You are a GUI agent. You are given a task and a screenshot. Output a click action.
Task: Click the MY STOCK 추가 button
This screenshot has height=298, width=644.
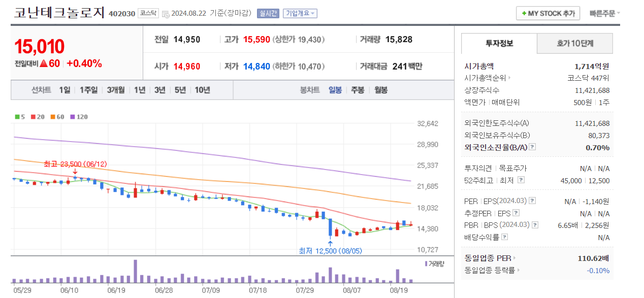548,13
